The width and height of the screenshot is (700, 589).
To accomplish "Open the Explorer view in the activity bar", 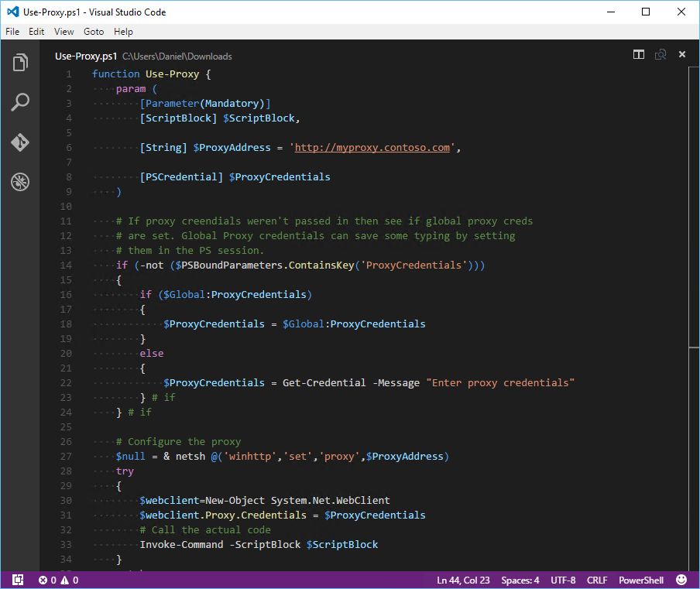I will [20, 62].
